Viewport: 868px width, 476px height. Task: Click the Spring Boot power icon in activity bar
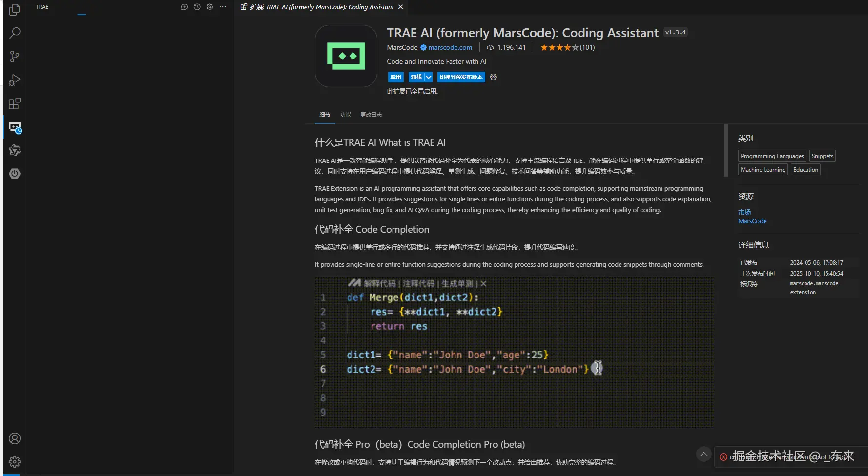point(15,174)
